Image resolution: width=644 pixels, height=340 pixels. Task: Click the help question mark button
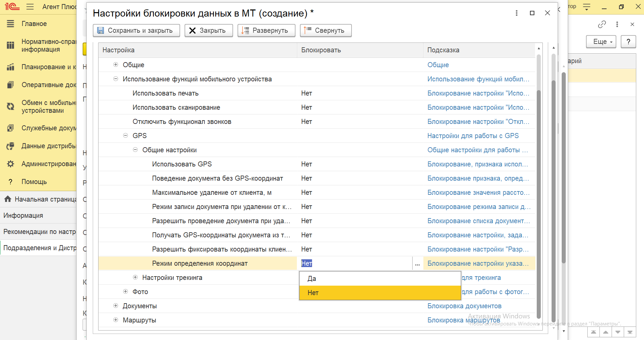(x=628, y=42)
